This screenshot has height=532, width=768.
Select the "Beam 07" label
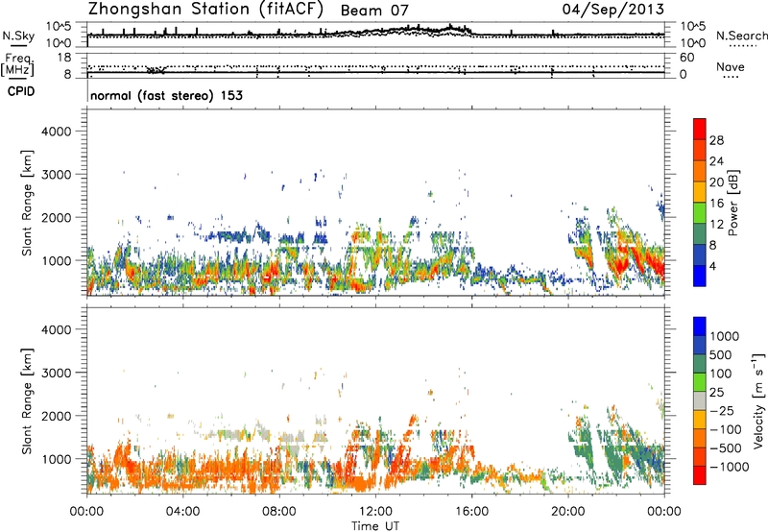373,11
